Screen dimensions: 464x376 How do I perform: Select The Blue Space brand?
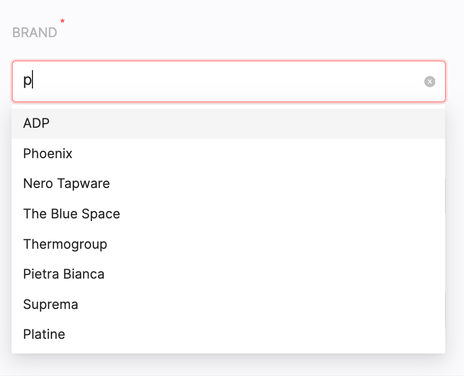click(x=228, y=214)
